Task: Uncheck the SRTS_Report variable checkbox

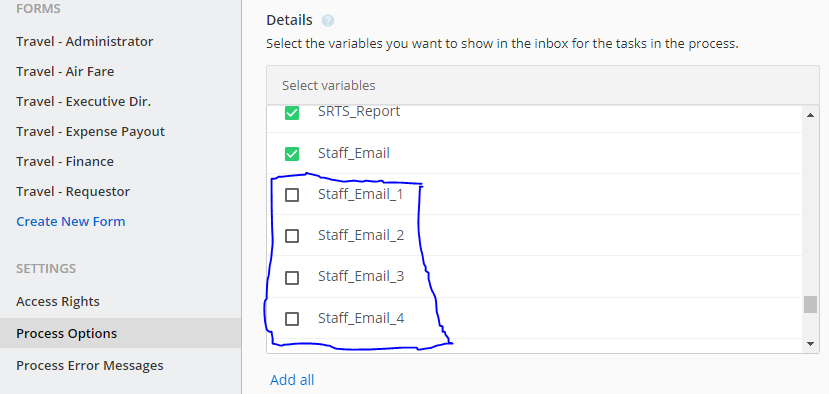Action: 292,113
